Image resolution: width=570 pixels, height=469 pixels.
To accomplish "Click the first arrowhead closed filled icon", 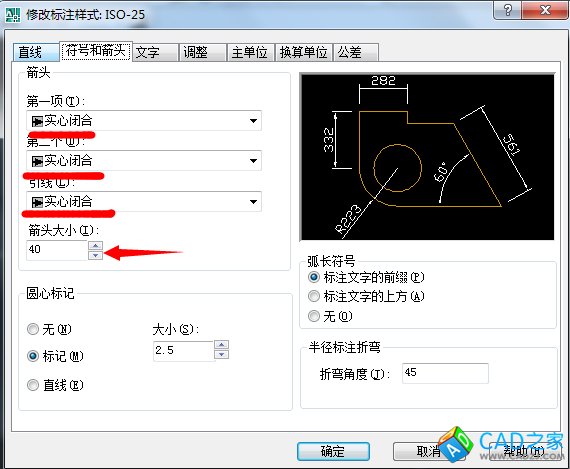I will (x=37, y=121).
